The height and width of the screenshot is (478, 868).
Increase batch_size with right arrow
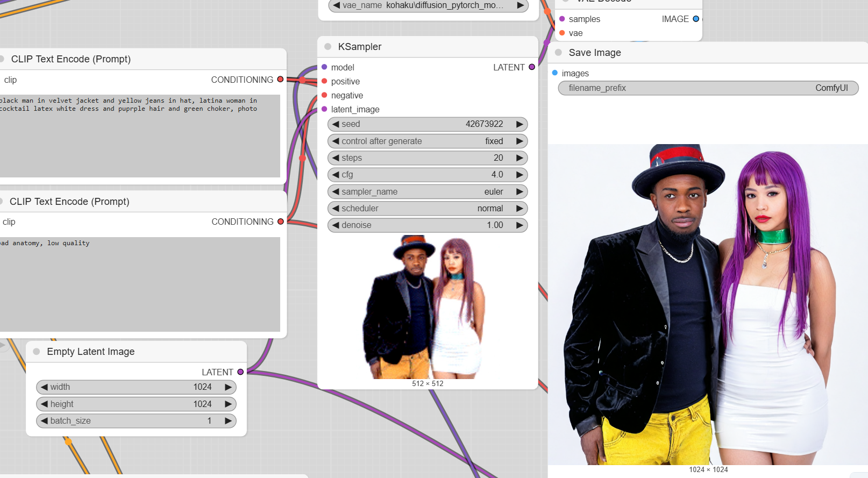point(228,421)
